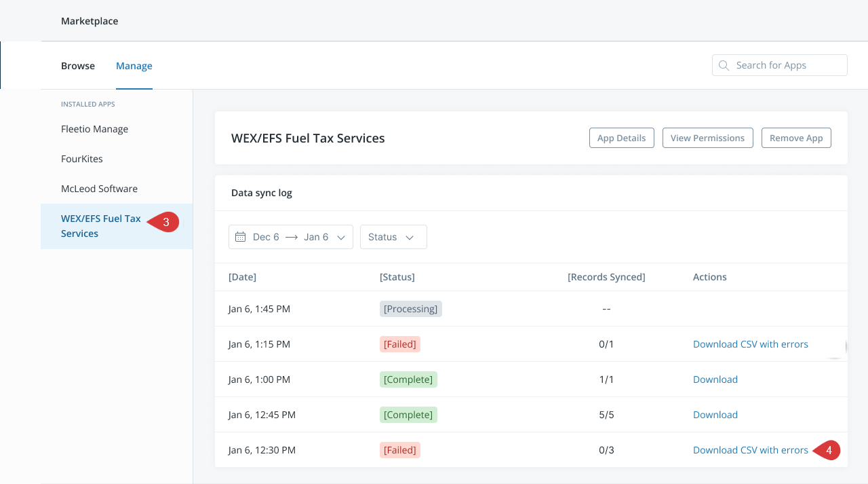The image size is (868, 484).
Task: Click the 1/1 records synced value
Action: point(606,379)
